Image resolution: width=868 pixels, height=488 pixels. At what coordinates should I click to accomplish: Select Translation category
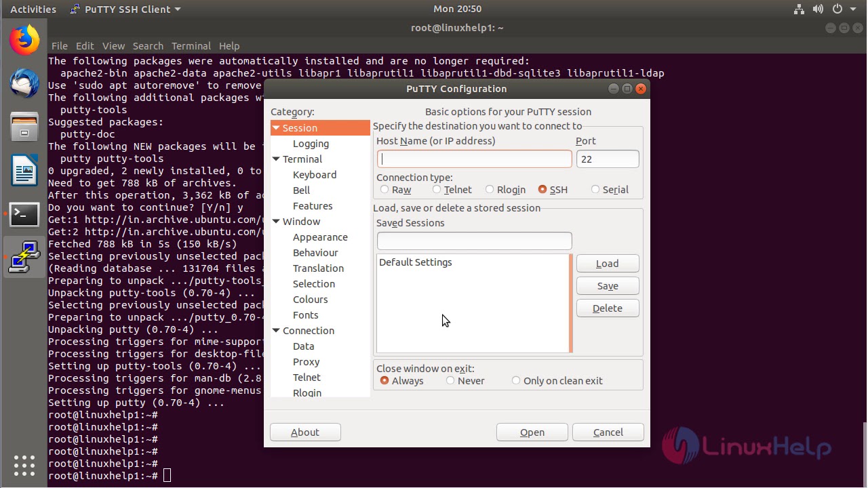click(318, 268)
